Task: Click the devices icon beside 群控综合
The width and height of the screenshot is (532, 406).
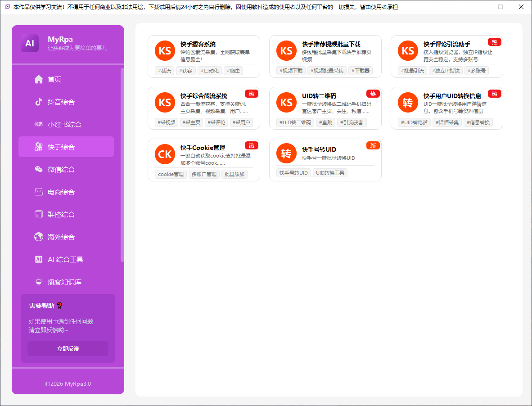Action: pos(39,214)
